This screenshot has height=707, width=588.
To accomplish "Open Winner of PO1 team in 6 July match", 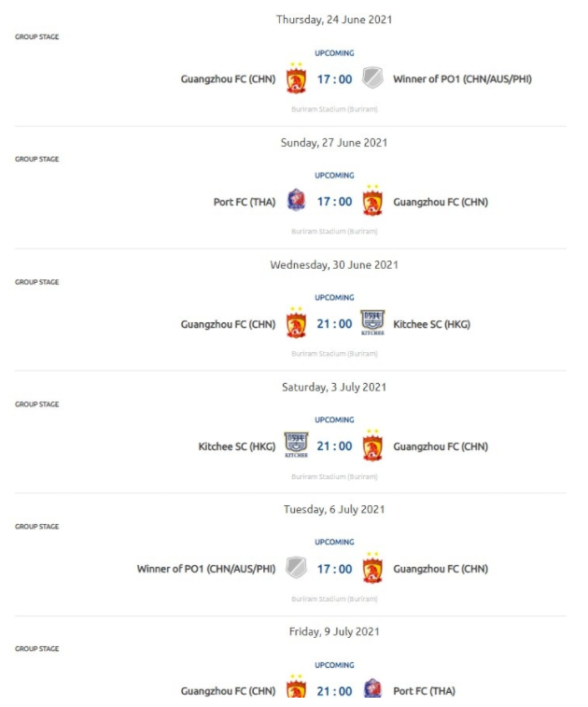I will [206, 569].
